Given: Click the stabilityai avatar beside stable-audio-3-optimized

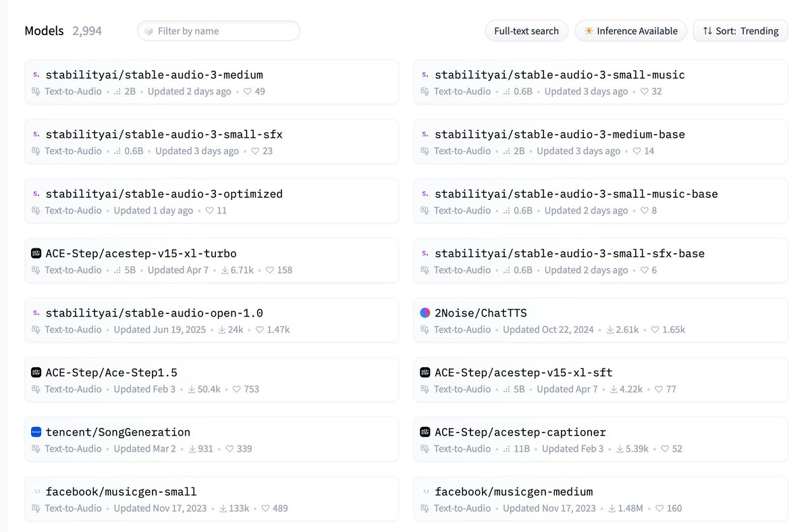Looking at the screenshot, I should 36,194.
